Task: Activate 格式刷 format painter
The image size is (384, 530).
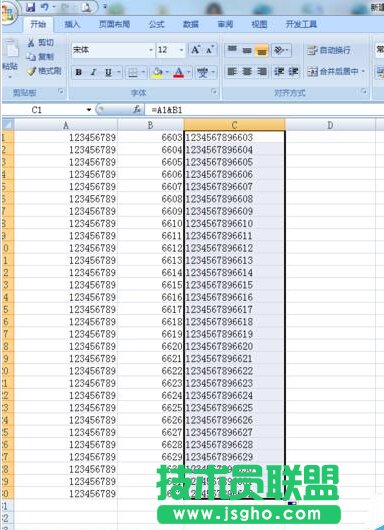Action: [44, 71]
